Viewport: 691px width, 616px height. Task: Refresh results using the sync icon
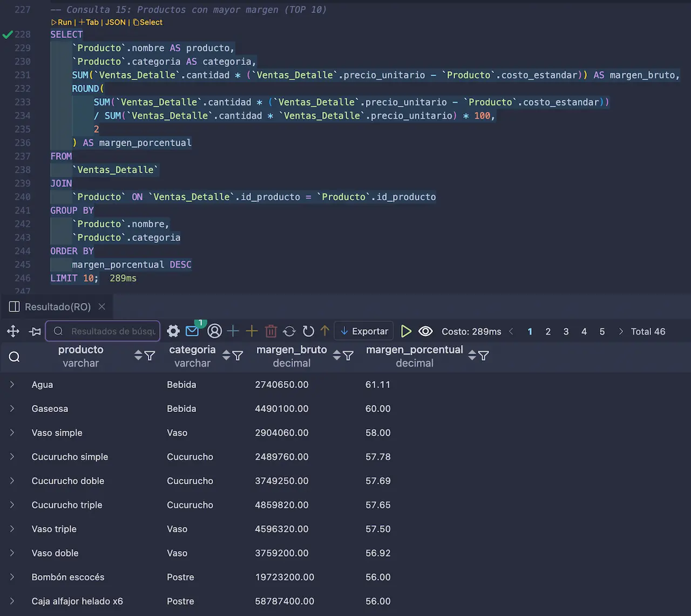[x=289, y=331]
